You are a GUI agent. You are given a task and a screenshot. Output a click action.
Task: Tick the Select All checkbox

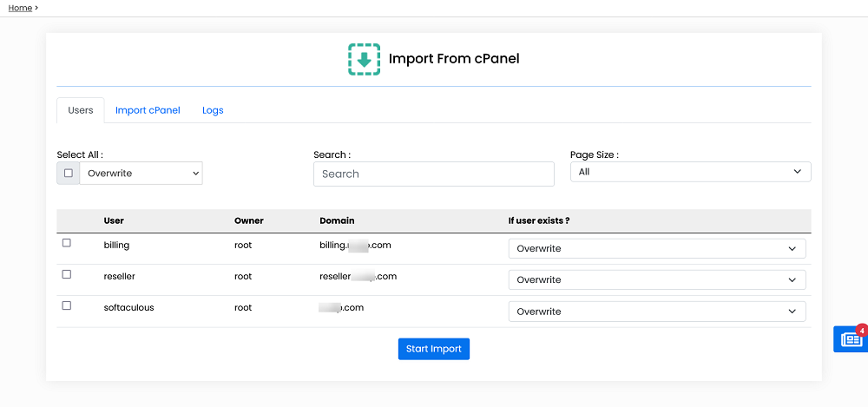click(x=69, y=173)
